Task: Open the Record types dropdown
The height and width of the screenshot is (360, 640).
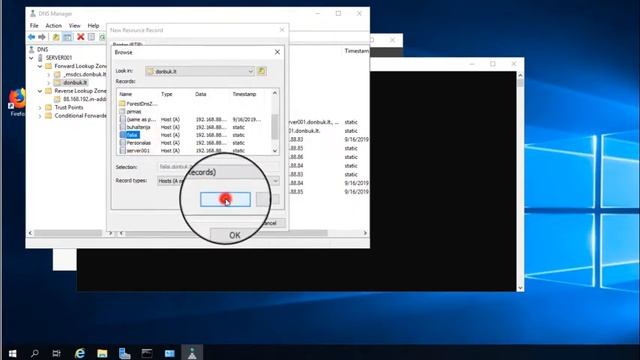Action: [275, 181]
